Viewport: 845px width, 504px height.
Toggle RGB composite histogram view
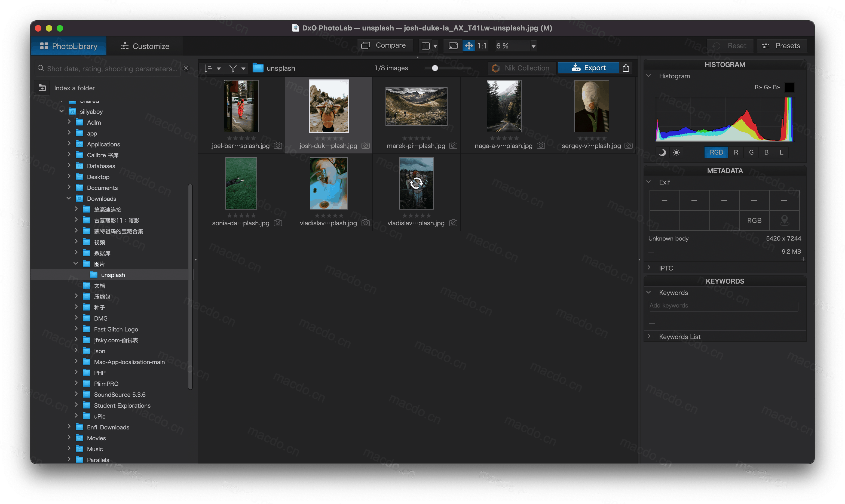[x=716, y=152]
